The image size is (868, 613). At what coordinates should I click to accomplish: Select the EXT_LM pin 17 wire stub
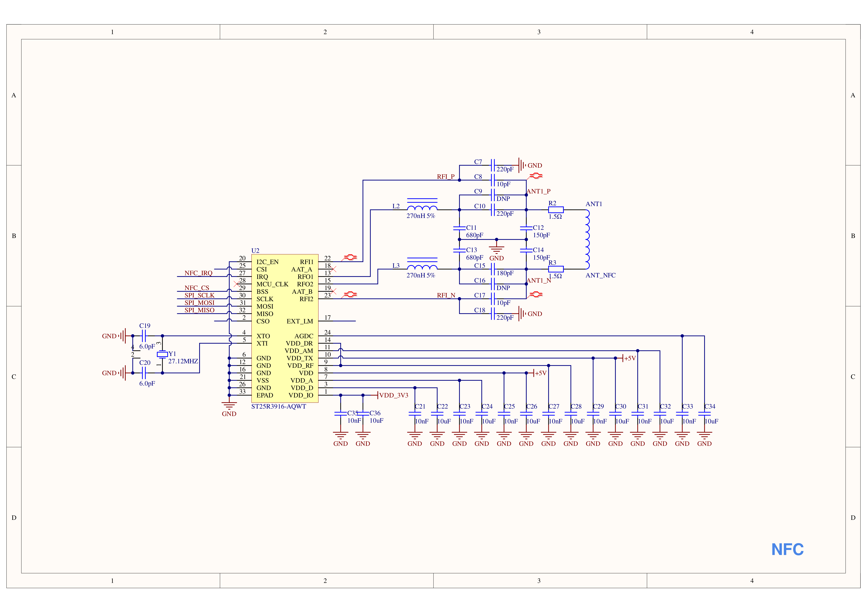point(337,321)
